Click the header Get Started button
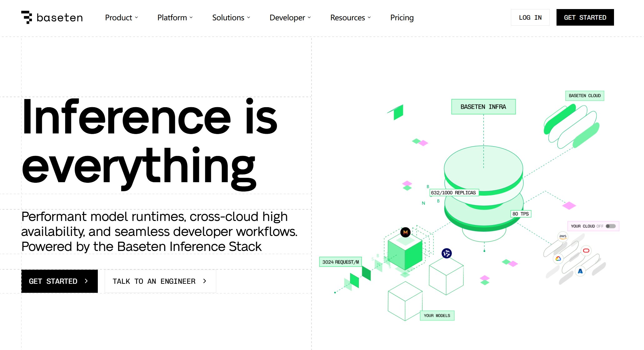644x350 pixels. (585, 17)
